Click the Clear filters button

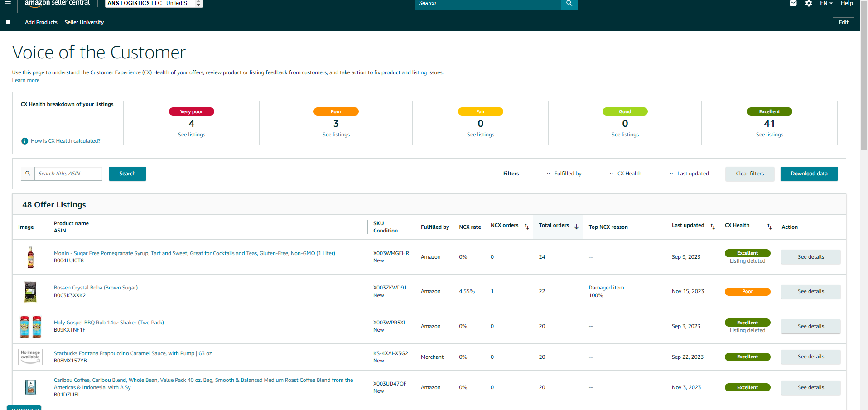[750, 174]
